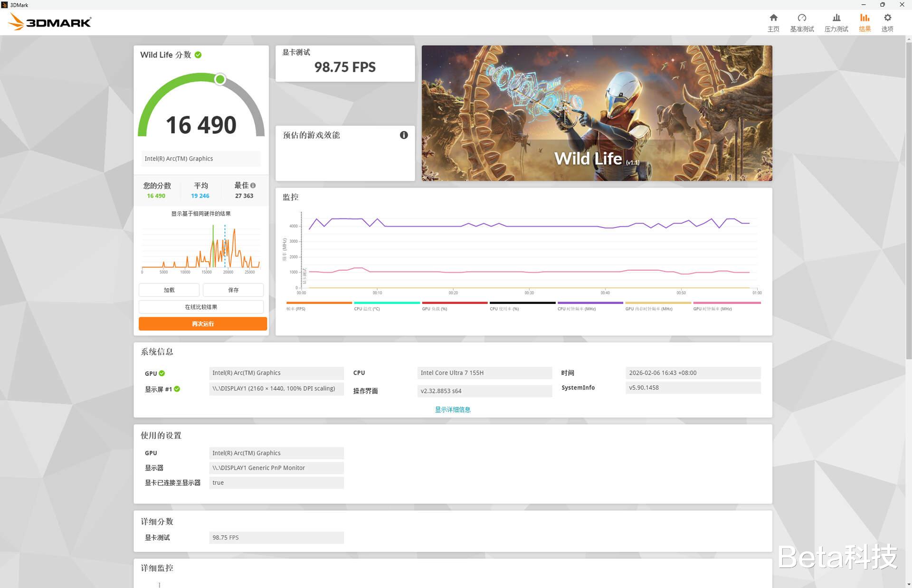Click the info icon beside best score (最佳)
The image size is (912, 588).
pos(253,185)
